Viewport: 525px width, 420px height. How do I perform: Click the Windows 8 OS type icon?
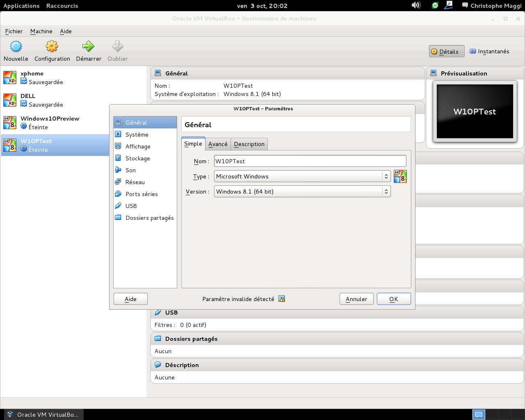pyautogui.click(x=400, y=176)
